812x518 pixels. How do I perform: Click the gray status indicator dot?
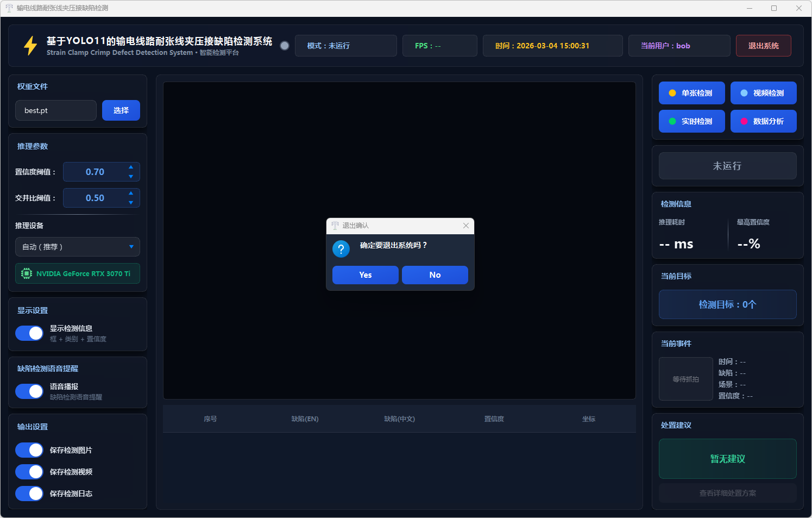coord(285,46)
